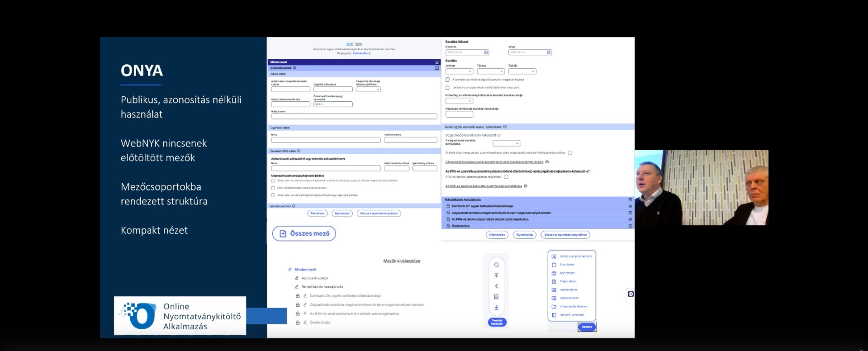Click the calendar icon in Kezdete date field

point(486,52)
